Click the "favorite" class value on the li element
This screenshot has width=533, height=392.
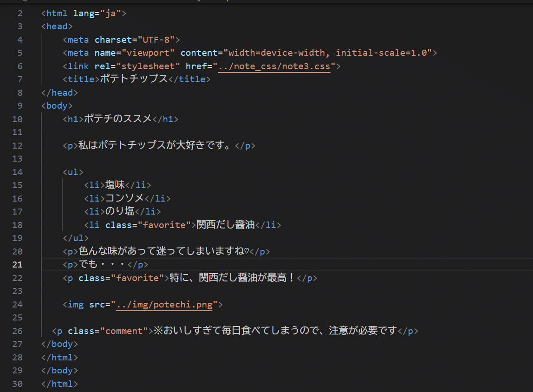pos(162,225)
